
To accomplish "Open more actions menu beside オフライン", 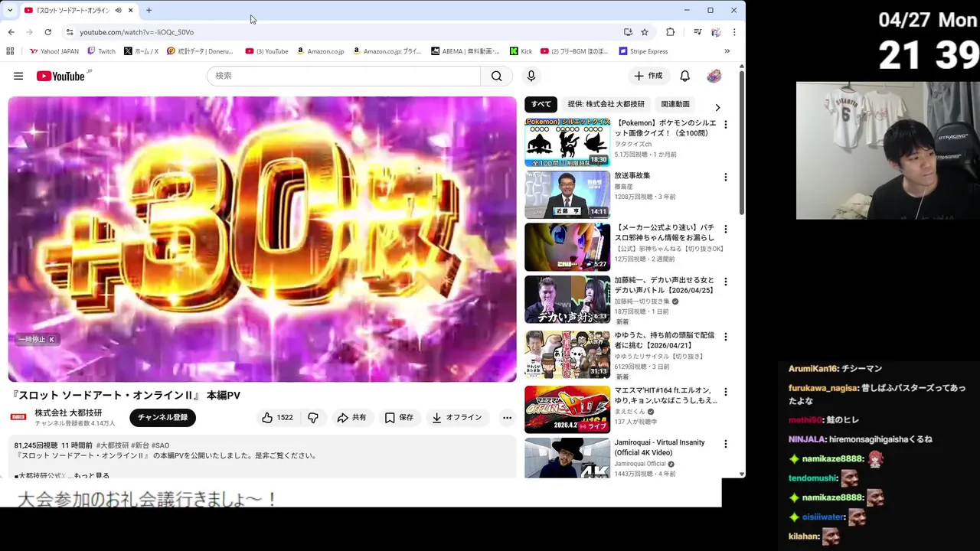I will click(x=507, y=418).
